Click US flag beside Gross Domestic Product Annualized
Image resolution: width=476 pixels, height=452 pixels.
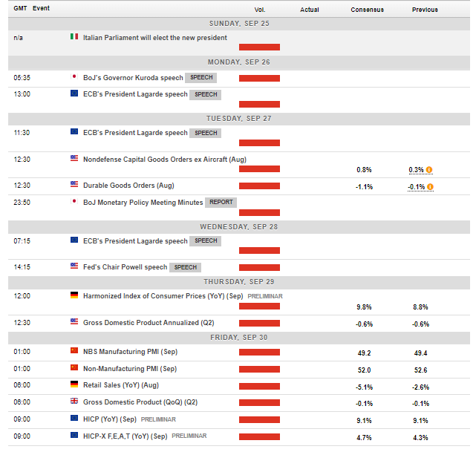(74, 321)
